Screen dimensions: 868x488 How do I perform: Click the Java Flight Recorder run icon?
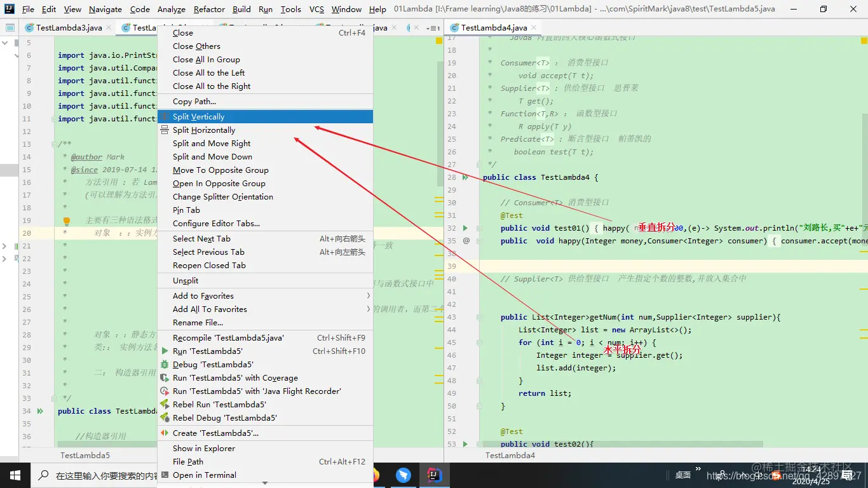165,391
